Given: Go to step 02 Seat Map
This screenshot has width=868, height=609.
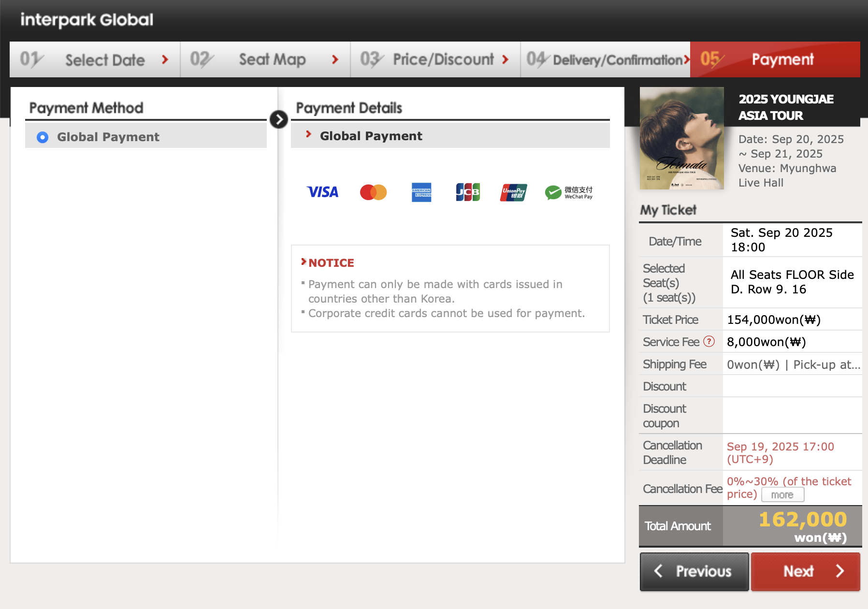Looking at the screenshot, I should tap(265, 59).
